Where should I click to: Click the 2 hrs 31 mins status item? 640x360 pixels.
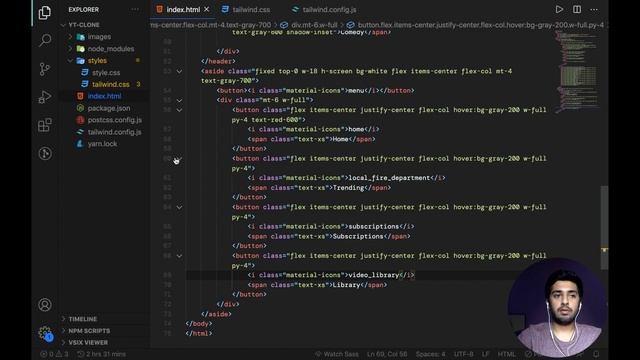102,354
